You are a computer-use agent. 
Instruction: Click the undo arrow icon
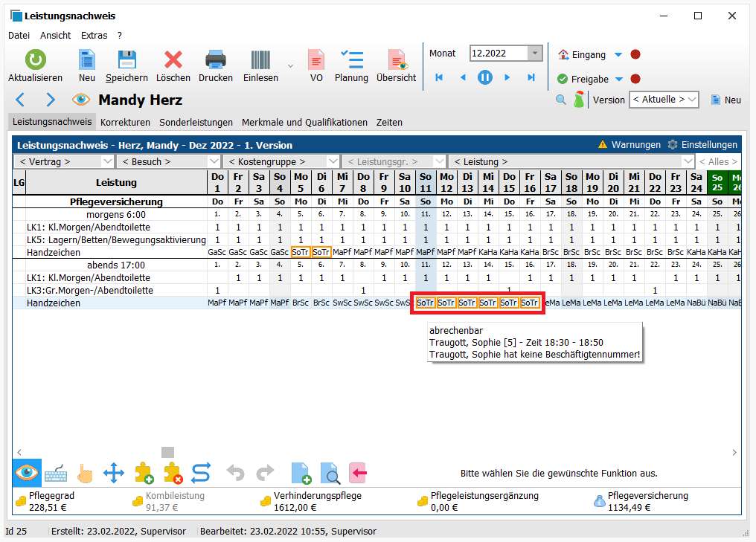click(x=236, y=473)
